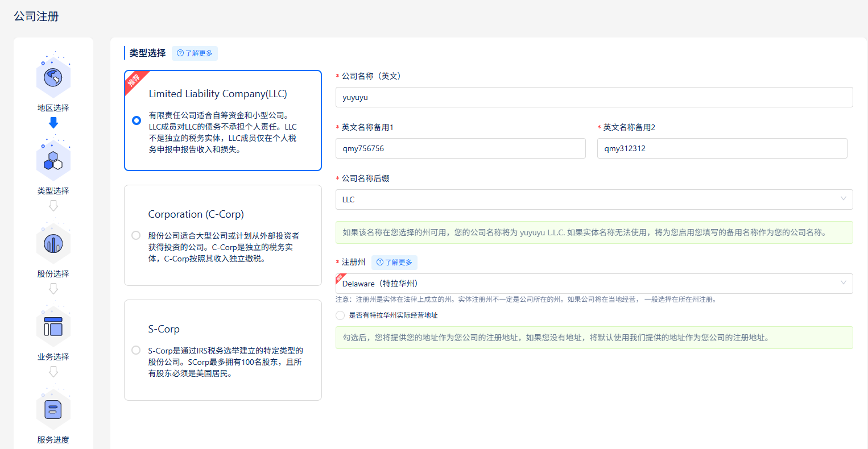868x449 pixels.
Task: Go to the 业务选择 step label
Action: click(53, 357)
